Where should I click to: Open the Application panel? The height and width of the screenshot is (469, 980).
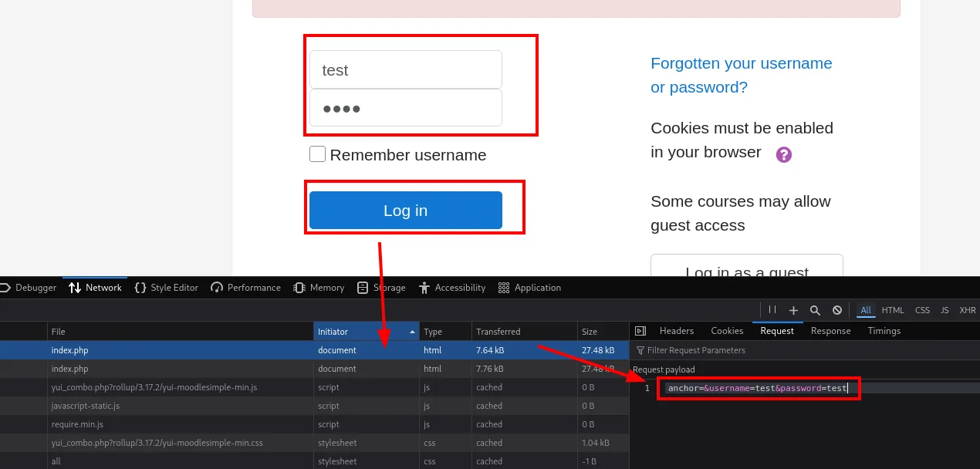(x=529, y=288)
